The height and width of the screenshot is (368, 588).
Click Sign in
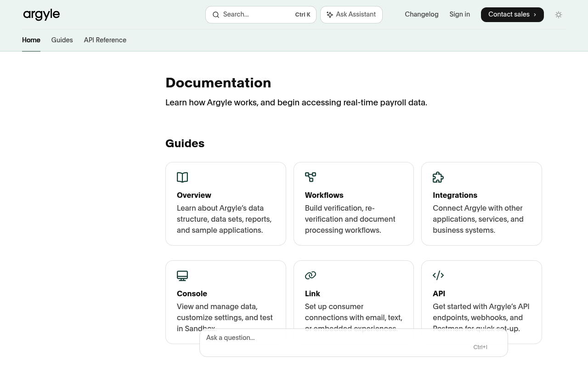coord(460,14)
